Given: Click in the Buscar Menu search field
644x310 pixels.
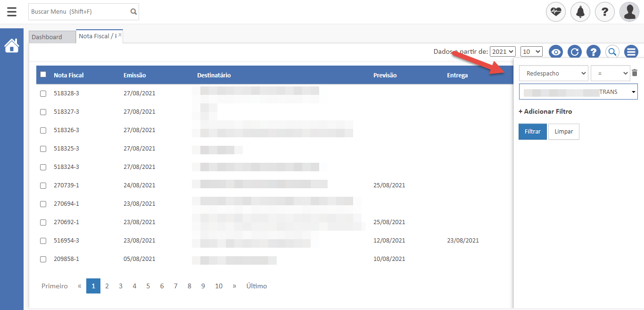Looking at the screenshot, I should [x=79, y=12].
